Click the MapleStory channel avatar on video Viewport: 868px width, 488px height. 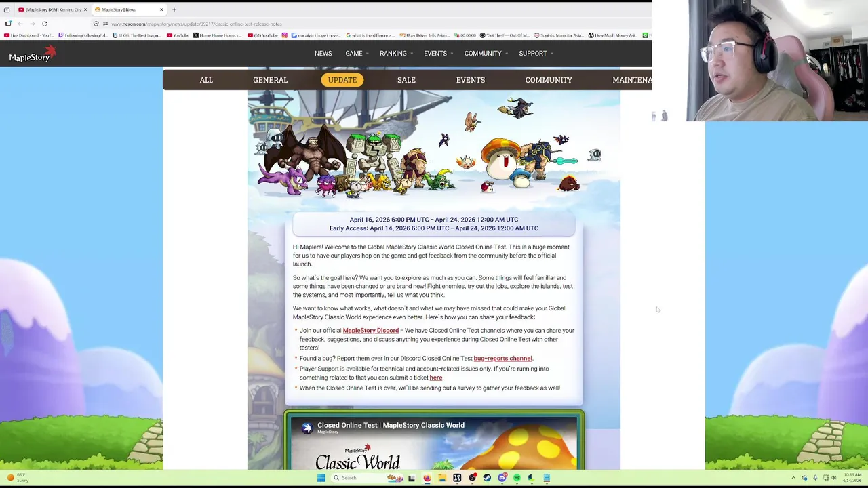(x=307, y=428)
